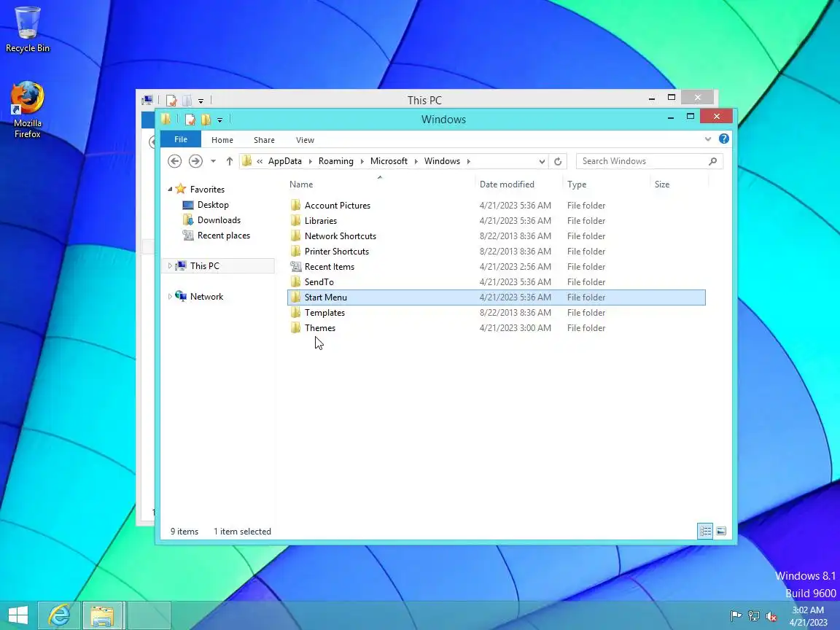Select the Printer Shortcuts folder icon

tap(296, 252)
